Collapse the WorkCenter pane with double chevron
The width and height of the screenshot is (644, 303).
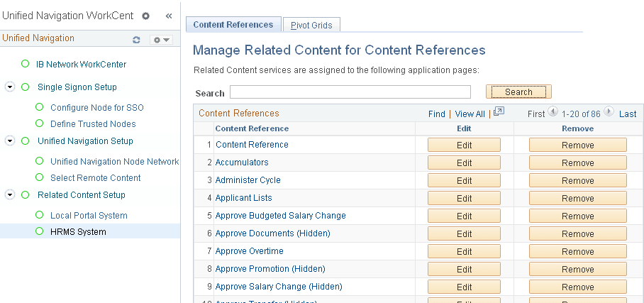coord(169,16)
